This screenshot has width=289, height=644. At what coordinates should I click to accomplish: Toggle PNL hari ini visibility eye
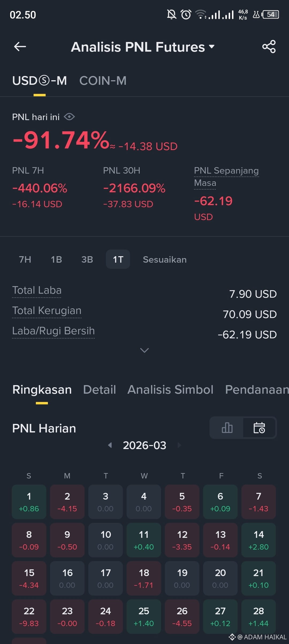[69, 117]
